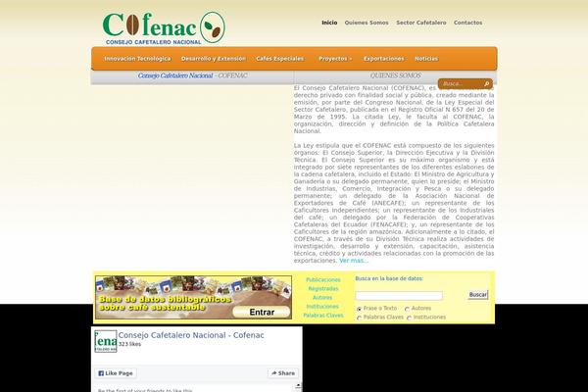
Task: Click the Cofenac logo image
Action: pos(164,28)
